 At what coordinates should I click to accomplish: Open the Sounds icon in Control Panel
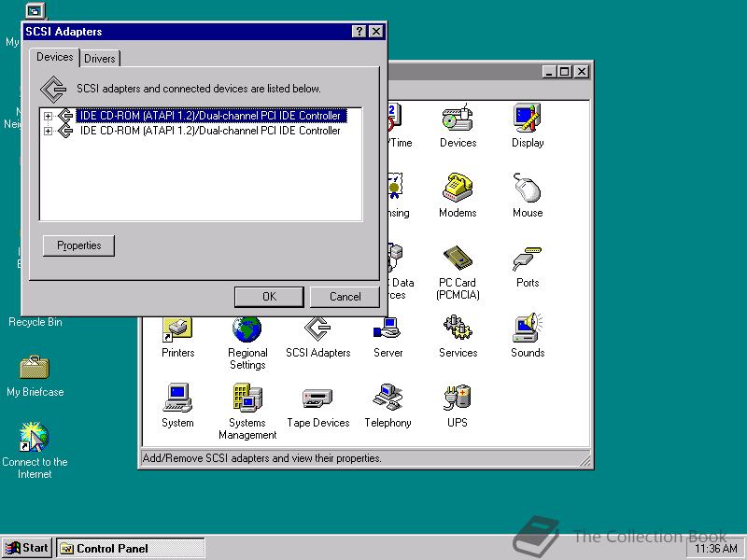[528, 337]
